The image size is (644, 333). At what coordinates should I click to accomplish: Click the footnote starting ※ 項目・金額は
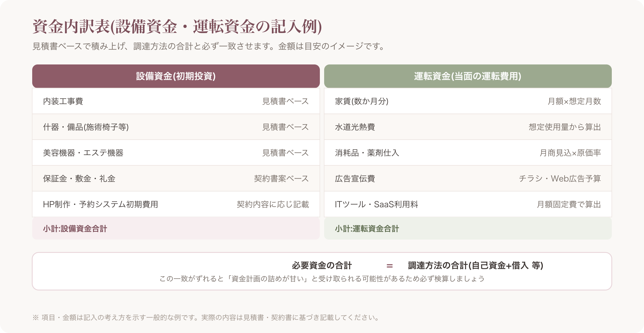(206, 318)
